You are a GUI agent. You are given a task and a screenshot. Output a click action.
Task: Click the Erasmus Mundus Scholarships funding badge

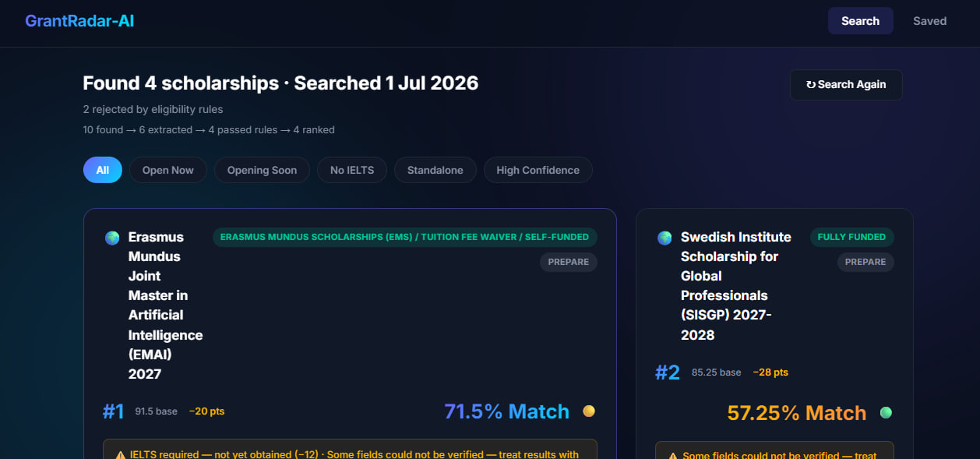pos(405,237)
